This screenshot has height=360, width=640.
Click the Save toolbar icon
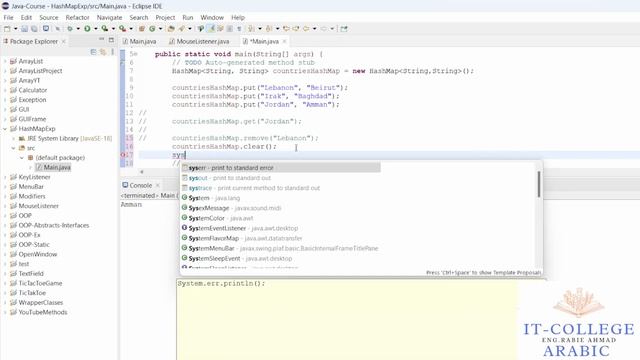pos(24,29)
